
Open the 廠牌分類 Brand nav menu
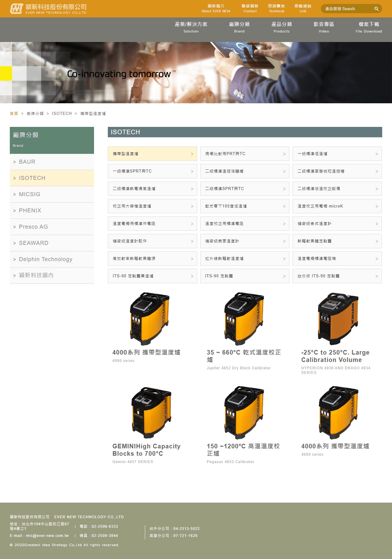point(239,27)
